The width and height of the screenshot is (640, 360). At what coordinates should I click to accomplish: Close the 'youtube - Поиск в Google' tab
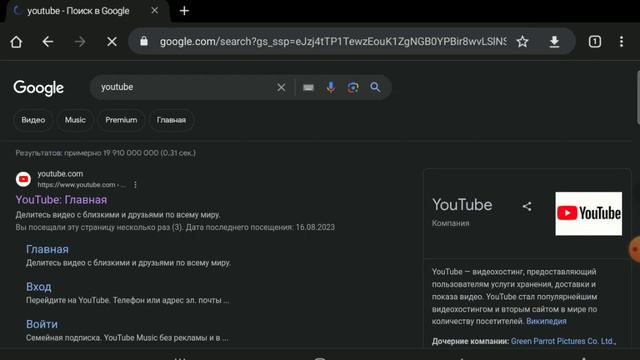click(x=155, y=11)
